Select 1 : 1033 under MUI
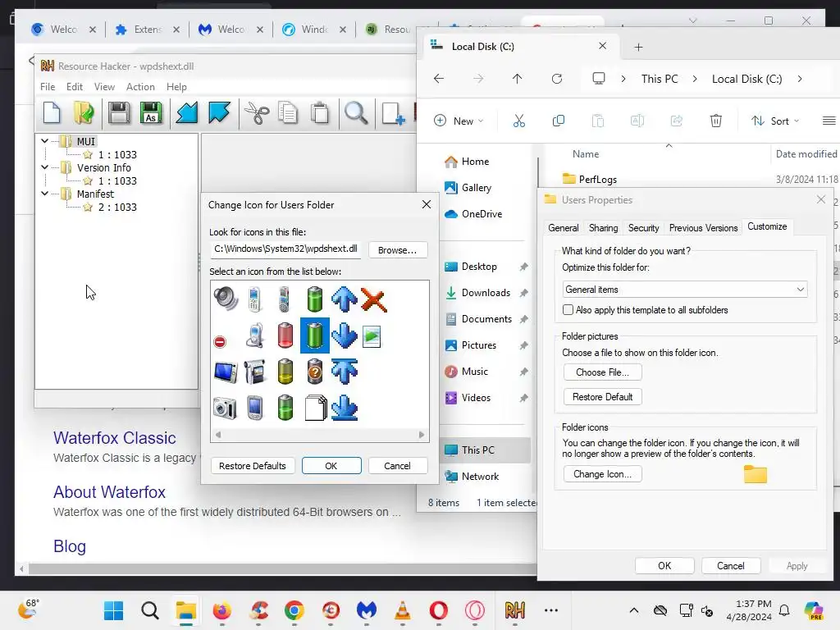This screenshot has width=840, height=630. 117,154
